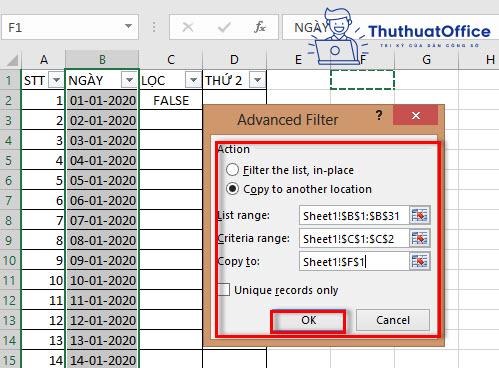This screenshot has height=368, width=499.
Task: Click cell with date 03-01-2020
Action: tap(102, 140)
